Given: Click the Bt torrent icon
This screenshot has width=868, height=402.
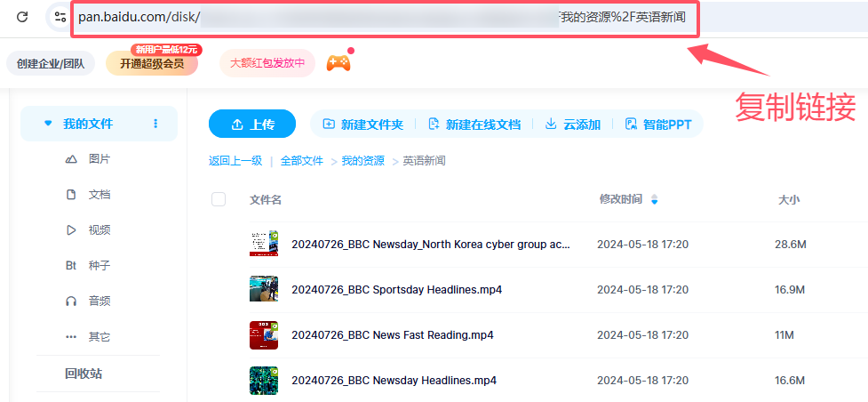Looking at the screenshot, I should click(x=71, y=266).
